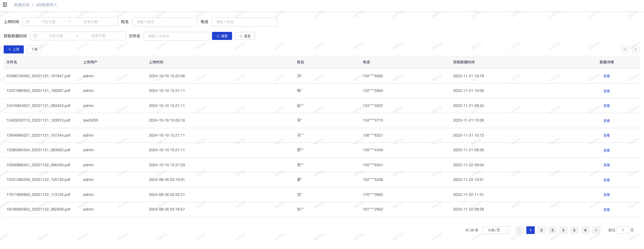This screenshot has height=249, width=644.
Task: Toggle search panel via round magnifier icon
Action: tap(625, 49)
